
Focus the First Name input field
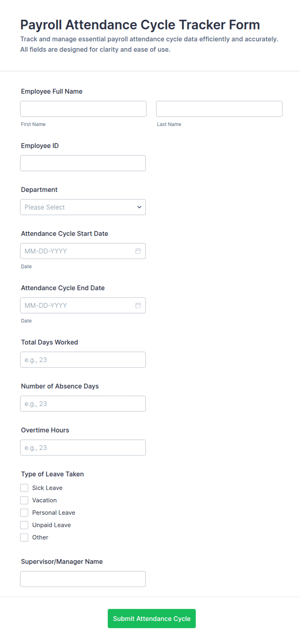click(x=83, y=109)
